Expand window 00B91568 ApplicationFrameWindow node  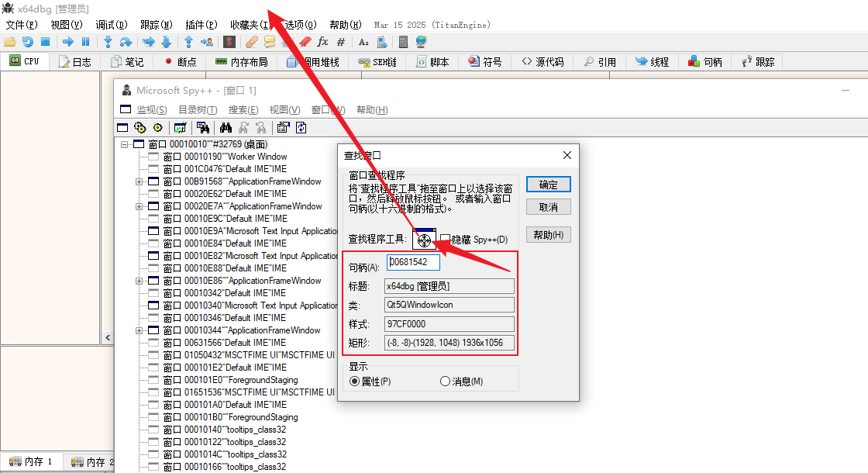(139, 181)
